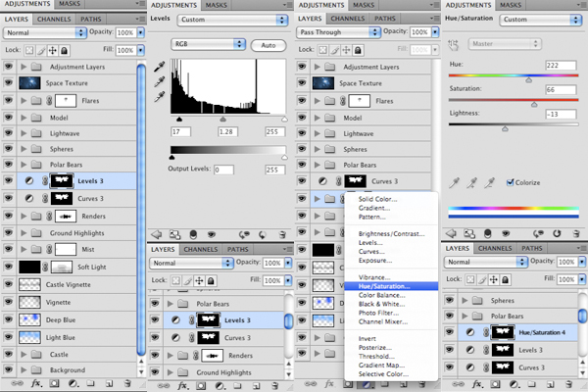Click the Levels 3 mask thumbnail in the leftmost panel
The height and width of the screenshot is (392, 588).
[x=62, y=180]
